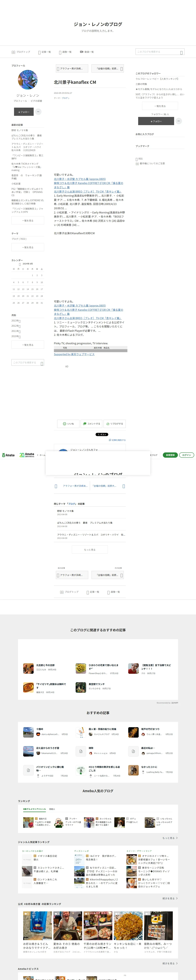This screenshot has height=980, width=196.
Task: Show more same-theme articles via もっと見る button
Action: pyautogui.click(x=90, y=549)
